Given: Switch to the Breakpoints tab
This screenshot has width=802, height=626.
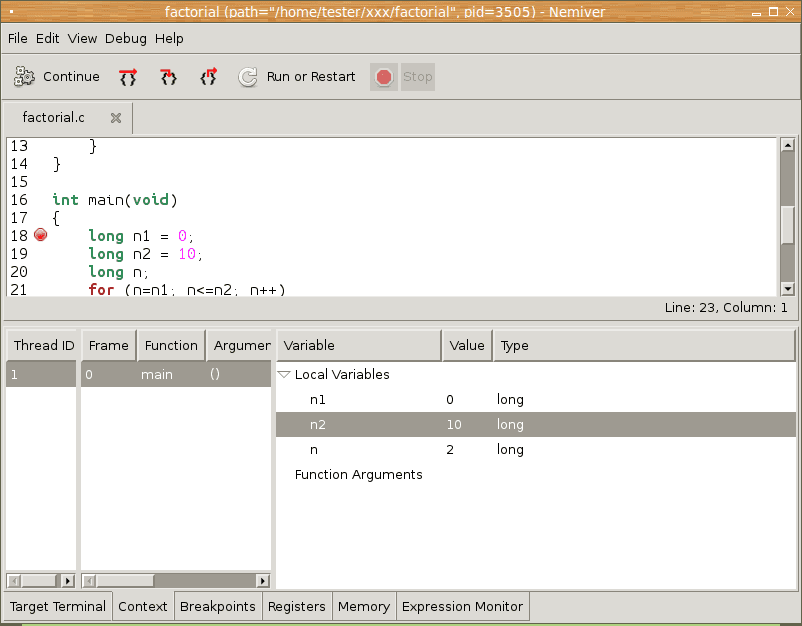Looking at the screenshot, I should (218, 606).
